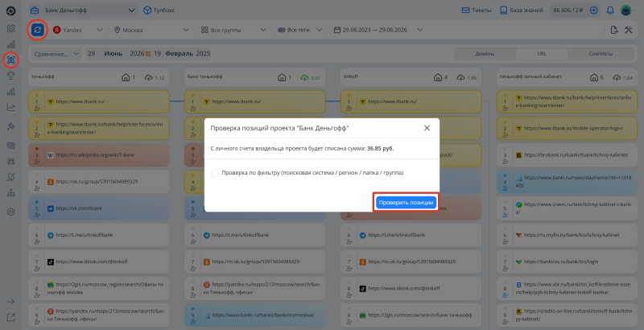Open the date range picker field
This screenshot has width=644, height=330.
coord(378,30)
